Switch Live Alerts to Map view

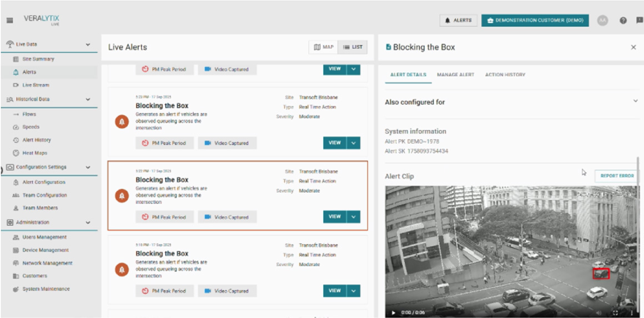click(324, 47)
